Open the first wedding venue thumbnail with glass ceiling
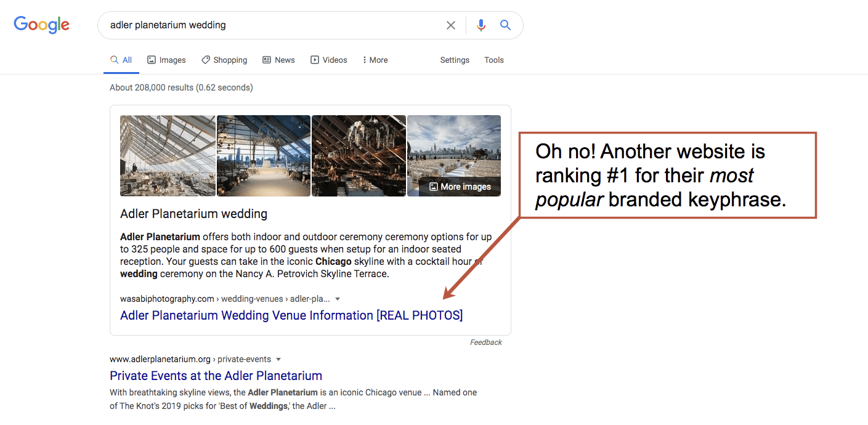 pyautogui.click(x=168, y=156)
